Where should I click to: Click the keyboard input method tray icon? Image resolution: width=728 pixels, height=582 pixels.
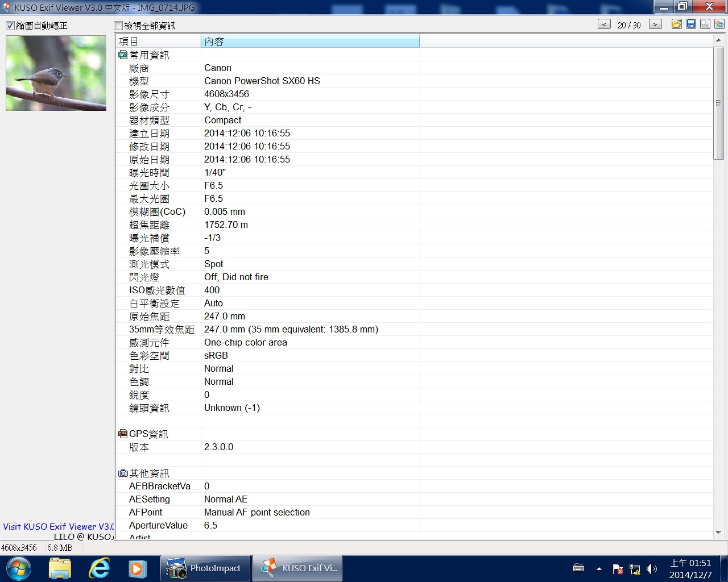(578, 568)
